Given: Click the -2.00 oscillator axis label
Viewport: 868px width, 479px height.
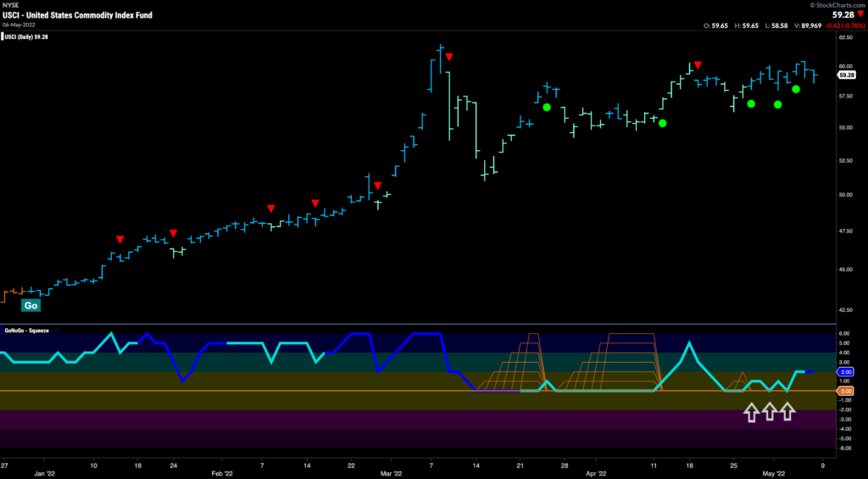Looking at the screenshot, I should click(844, 409).
